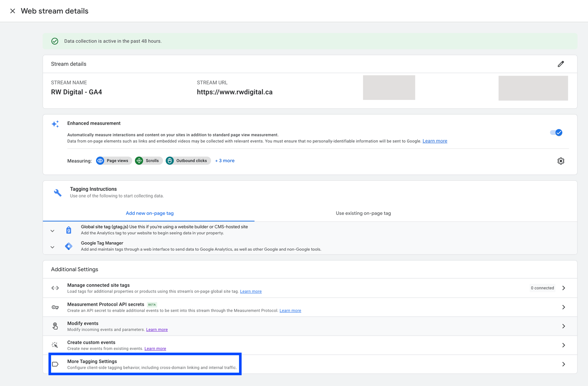The image size is (588, 386).
Task: Click the More Tagging Settings label icon
Action: point(55,364)
